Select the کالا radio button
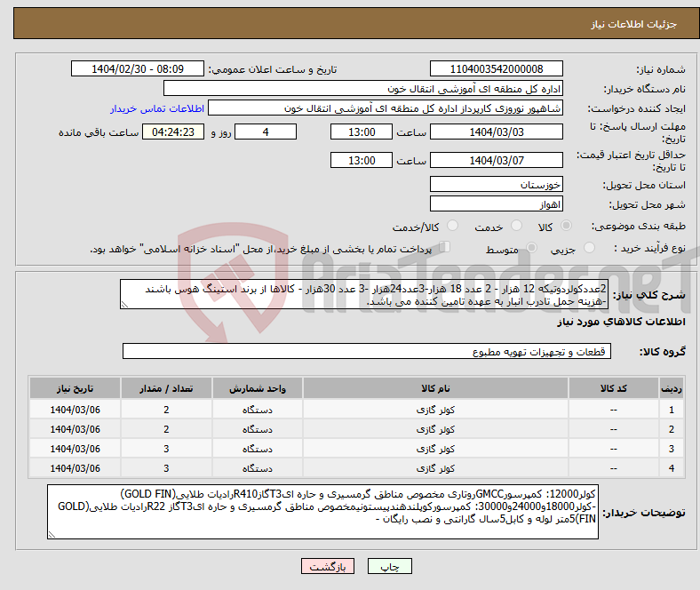 coord(566,226)
